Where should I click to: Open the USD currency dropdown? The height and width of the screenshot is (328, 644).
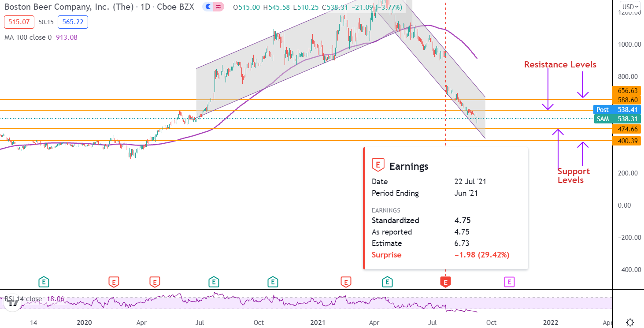[x=629, y=7]
